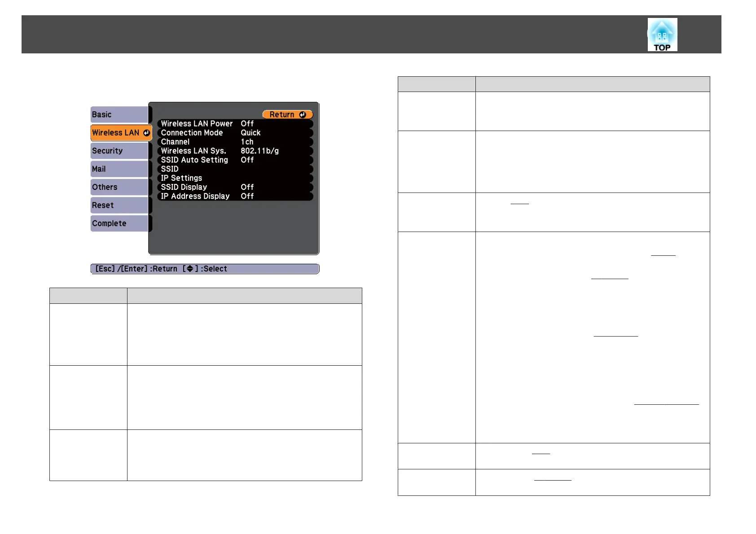The width and height of the screenshot is (756, 534).
Task: Select the SSID Auto Setting row
Action: 235,160
